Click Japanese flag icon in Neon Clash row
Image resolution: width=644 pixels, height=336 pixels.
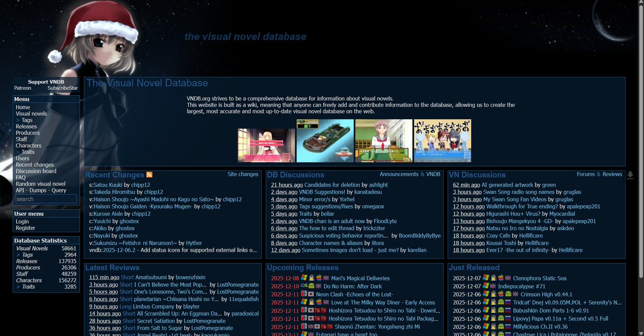point(311,295)
